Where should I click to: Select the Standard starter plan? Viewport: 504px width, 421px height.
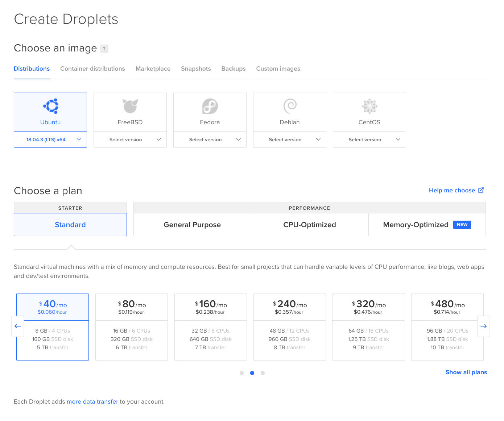[70, 225]
